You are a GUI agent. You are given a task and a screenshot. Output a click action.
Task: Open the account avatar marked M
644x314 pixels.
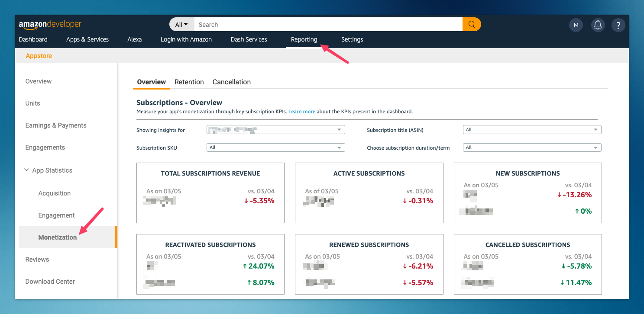(576, 25)
